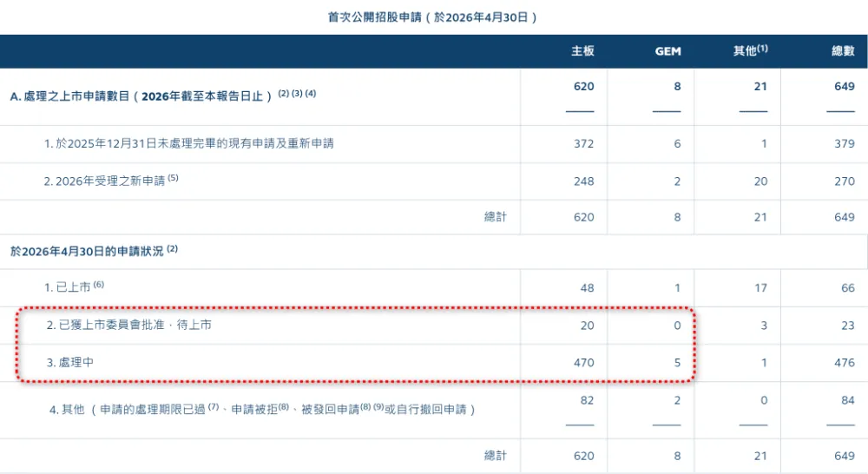This screenshot has width=868, height=474.
Task: Click the total value 84
Action: [x=848, y=400]
